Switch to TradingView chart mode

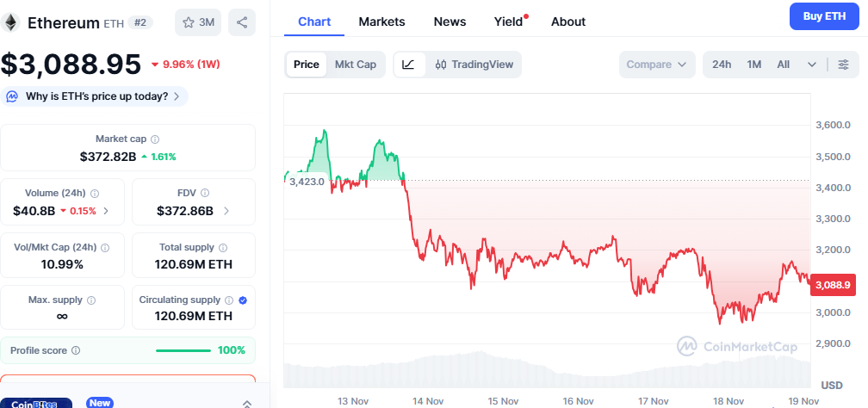[x=474, y=65]
